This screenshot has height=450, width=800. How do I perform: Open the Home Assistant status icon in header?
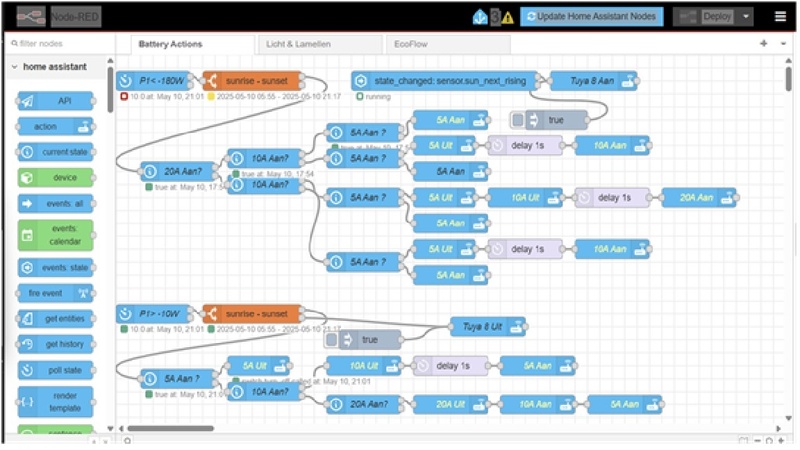pyautogui.click(x=480, y=17)
